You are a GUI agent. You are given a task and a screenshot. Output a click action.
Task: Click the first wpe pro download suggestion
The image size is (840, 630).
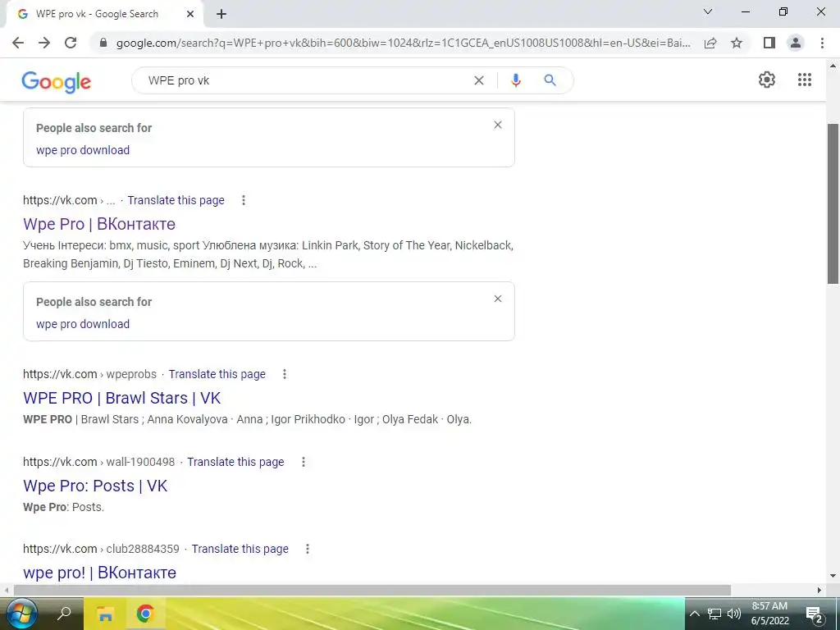pos(83,150)
